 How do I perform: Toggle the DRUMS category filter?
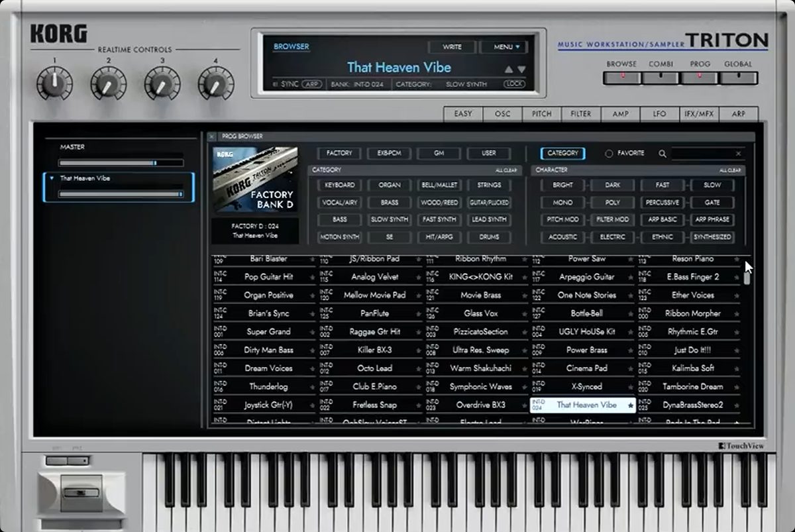point(489,237)
